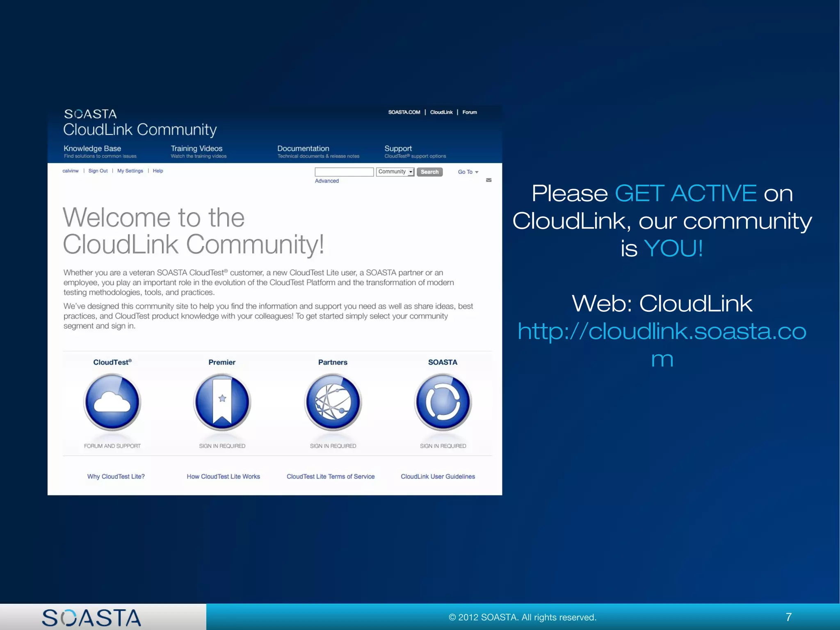Click the Web: CloudLink label

[662, 304]
